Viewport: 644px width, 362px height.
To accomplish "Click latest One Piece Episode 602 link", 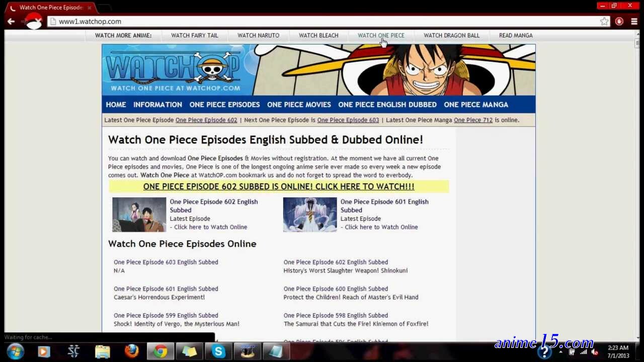I will pyautogui.click(x=206, y=120).
